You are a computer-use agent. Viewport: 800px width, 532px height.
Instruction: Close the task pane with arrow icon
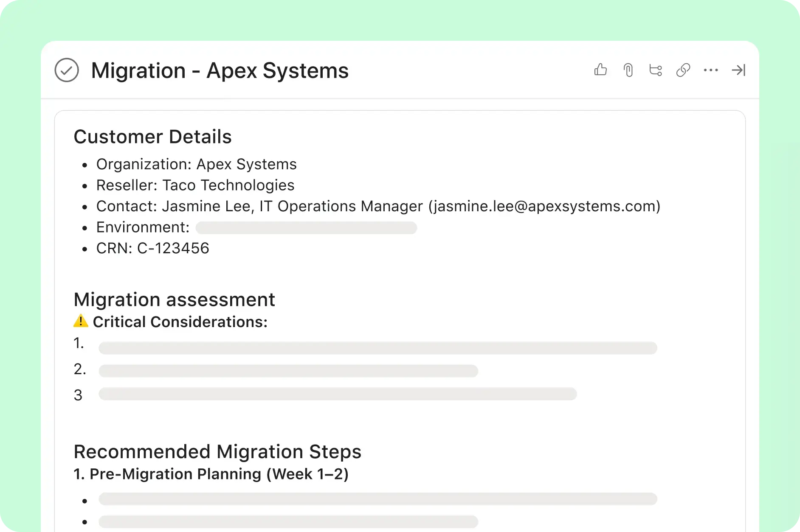[738, 70]
